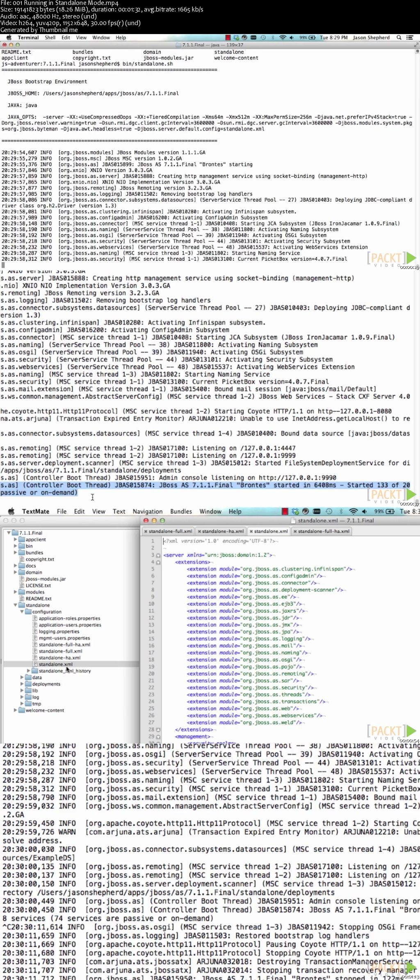Close the standalone-ha.xml tab via its x icon
420x980 pixels.
pyautogui.click(x=199, y=531)
